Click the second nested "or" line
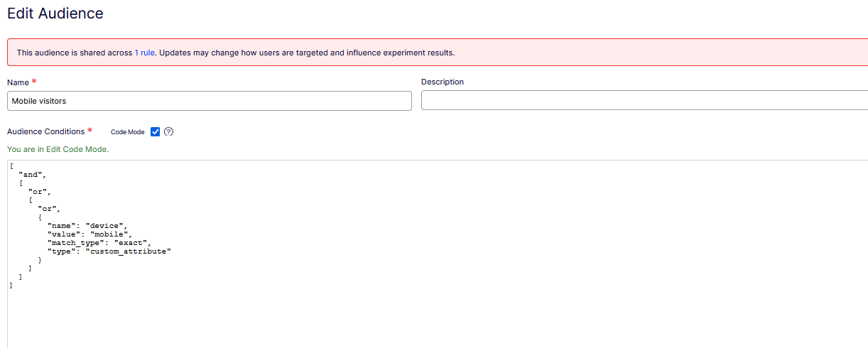Image resolution: width=868 pixels, height=348 pixels. click(x=49, y=209)
